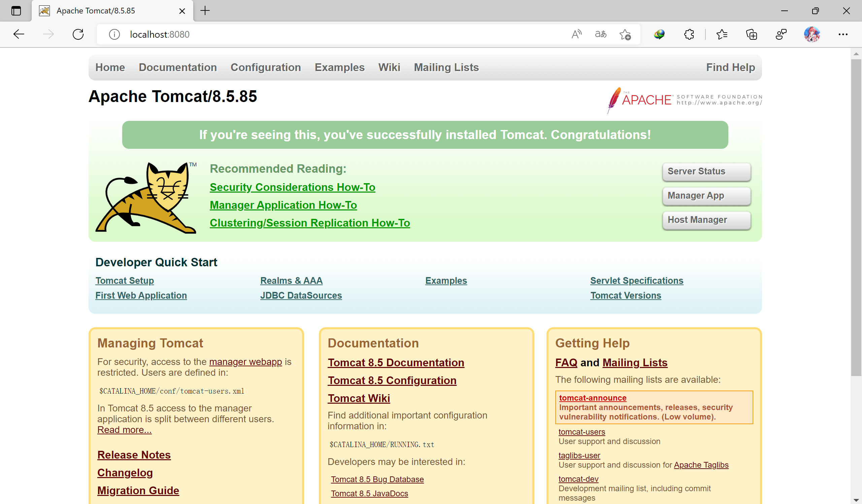Open Mailing Lists in top navigation

pyautogui.click(x=446, y=67)
